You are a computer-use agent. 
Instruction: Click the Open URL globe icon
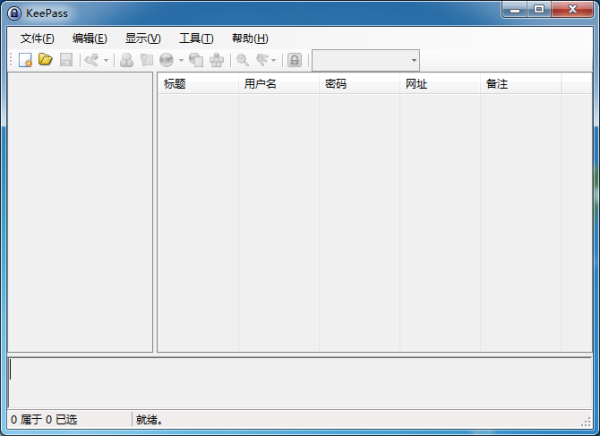166,60
